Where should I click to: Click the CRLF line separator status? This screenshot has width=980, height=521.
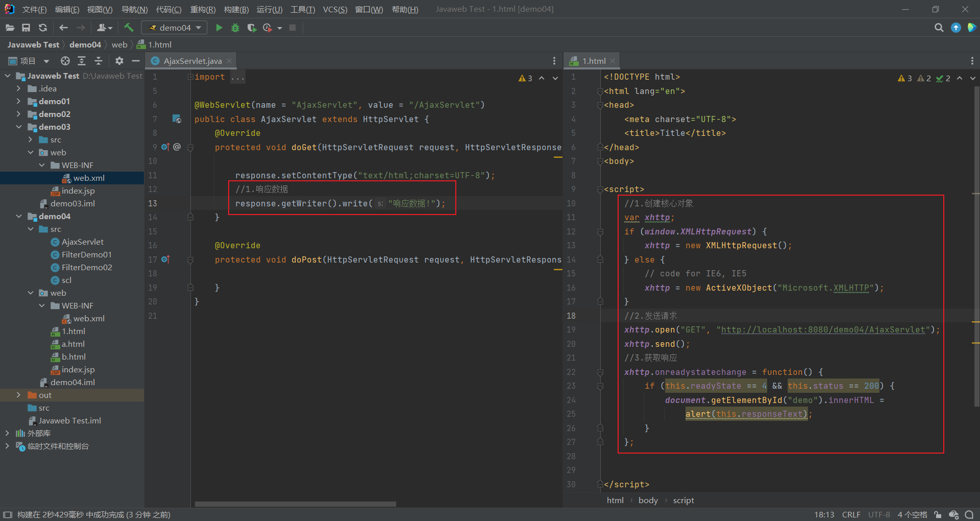tap(851, 514)
